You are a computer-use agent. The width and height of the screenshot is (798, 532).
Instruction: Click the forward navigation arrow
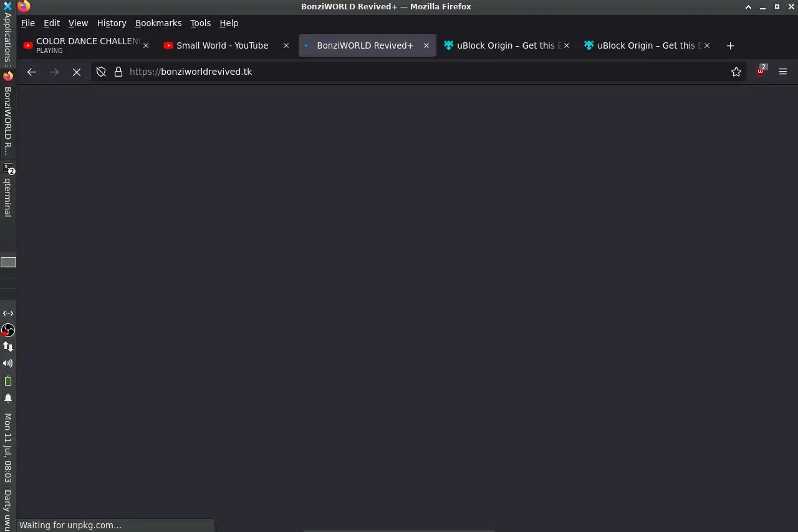tap(54, 72)
